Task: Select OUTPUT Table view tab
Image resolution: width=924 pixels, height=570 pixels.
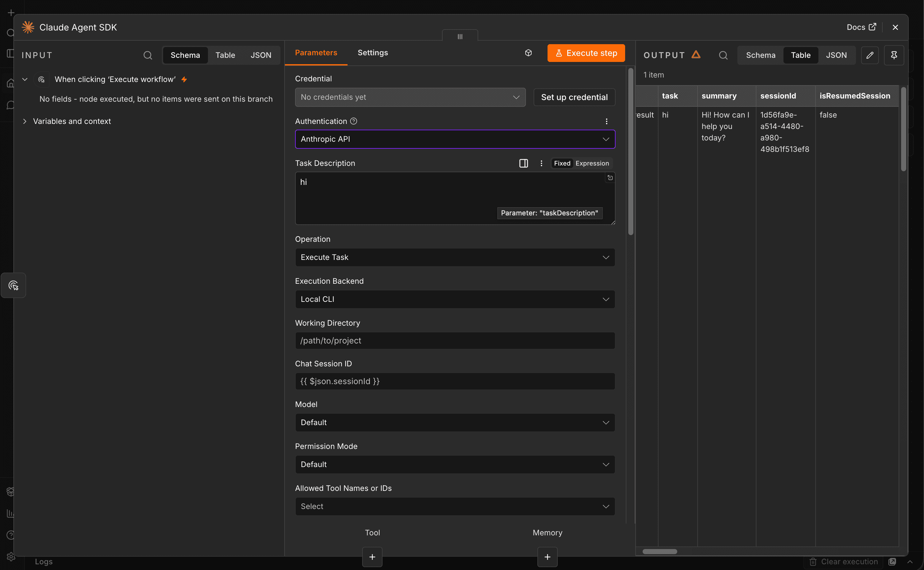Action: 800,55
